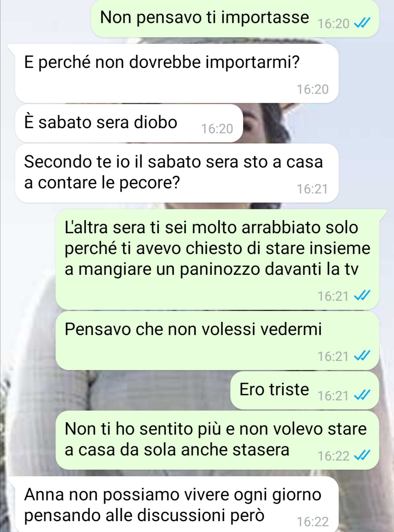Select the message 'Anna non possiamo vivere ogni giorno'
394x532 pixels.
pyautogui.click(x=177, y=504)
